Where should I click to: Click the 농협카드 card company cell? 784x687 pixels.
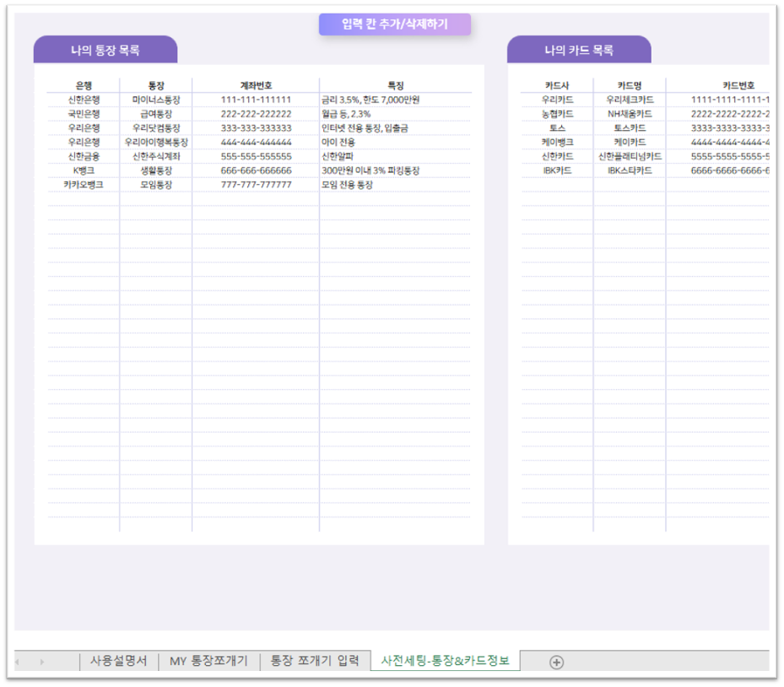click(557, 114)
